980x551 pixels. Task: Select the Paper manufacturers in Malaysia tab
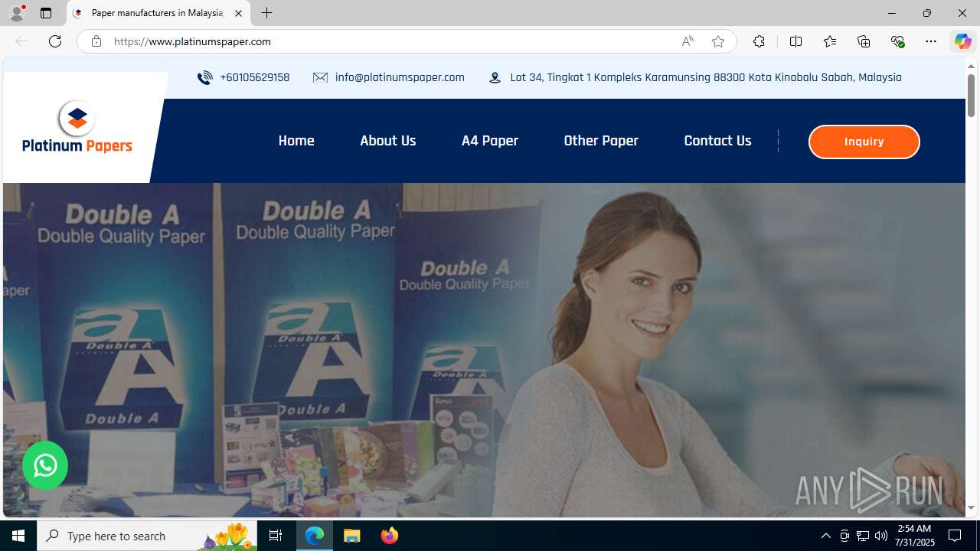[158, 13]
